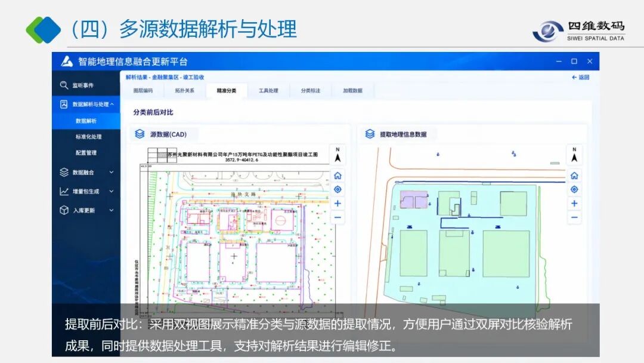This screenshot has width=644, height=363.
Task: Open the 工具处理 tab
Action: (x=268, y=90)
